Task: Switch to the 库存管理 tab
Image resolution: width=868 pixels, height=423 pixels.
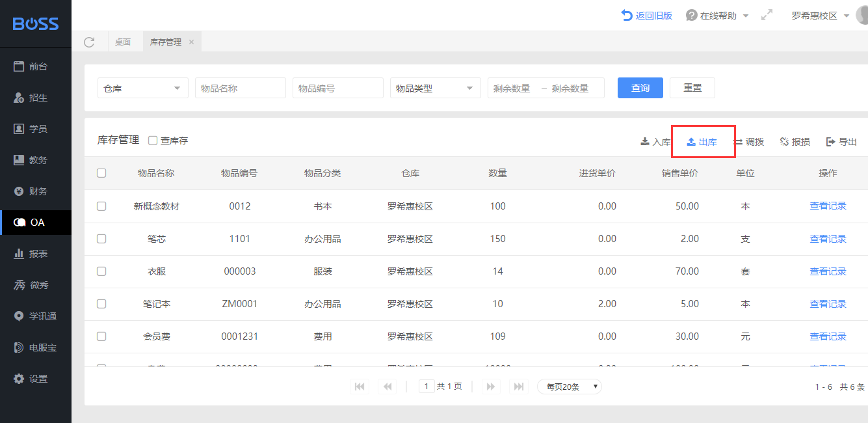Action: pos(166,42)
